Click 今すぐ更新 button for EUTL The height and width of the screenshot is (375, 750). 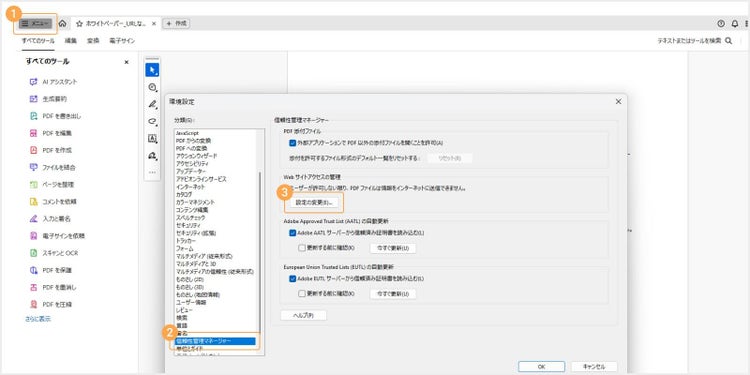pos(393,294)
